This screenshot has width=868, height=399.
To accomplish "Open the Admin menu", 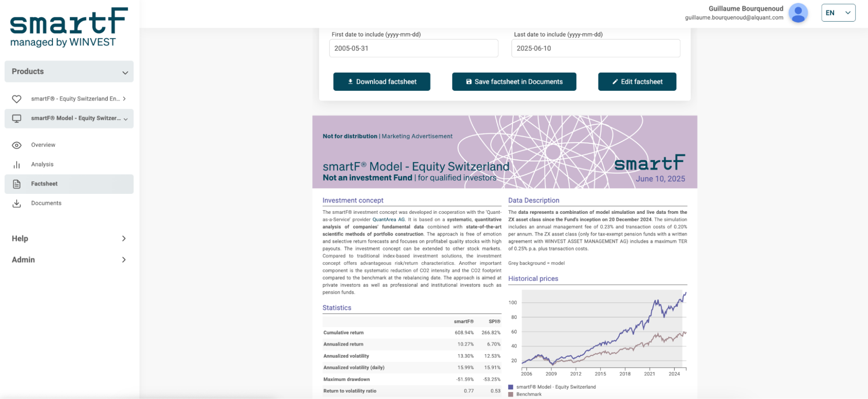I will click(69, 260).
